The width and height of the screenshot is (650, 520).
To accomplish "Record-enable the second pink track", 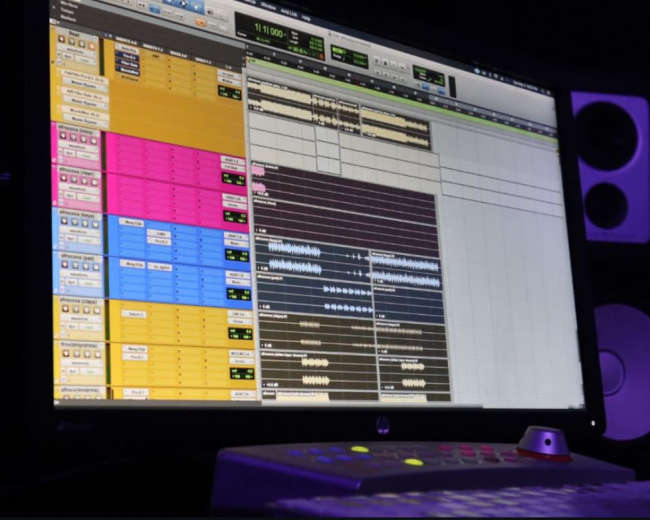I will coord(64,179).
